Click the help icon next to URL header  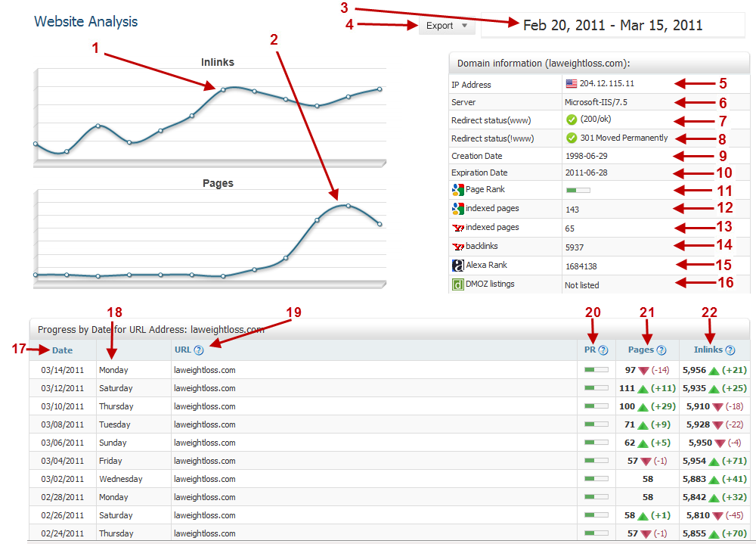pyautogui.click(x=199, y=350)
